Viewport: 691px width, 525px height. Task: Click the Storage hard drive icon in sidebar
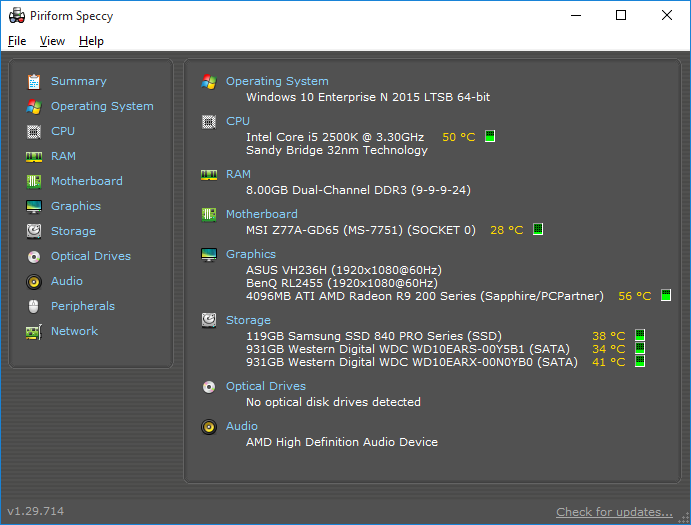coord(34,231)
